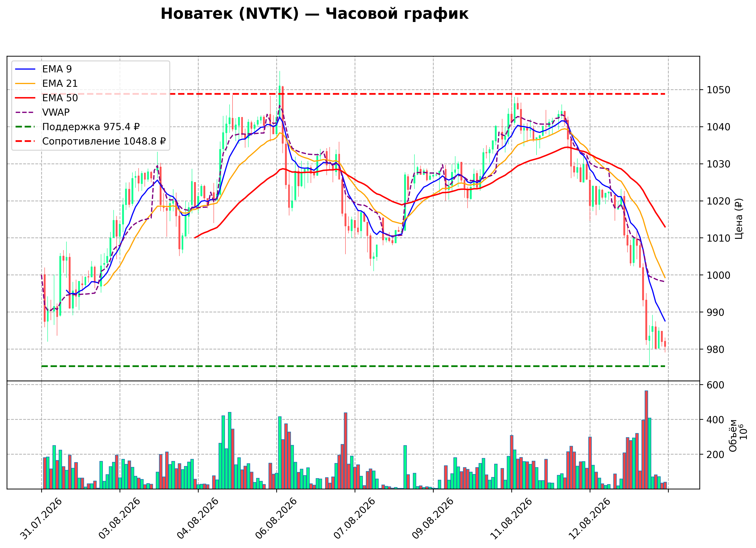Select the "EMA 9" legend label

pyautogui.click(x=57, y=69)
